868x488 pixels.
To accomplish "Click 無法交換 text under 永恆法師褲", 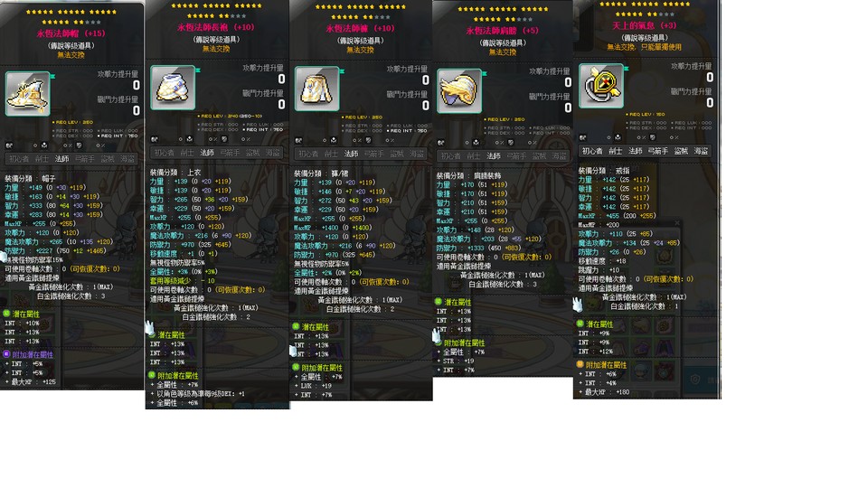I will pyautogui.click(x=360, y=50).
